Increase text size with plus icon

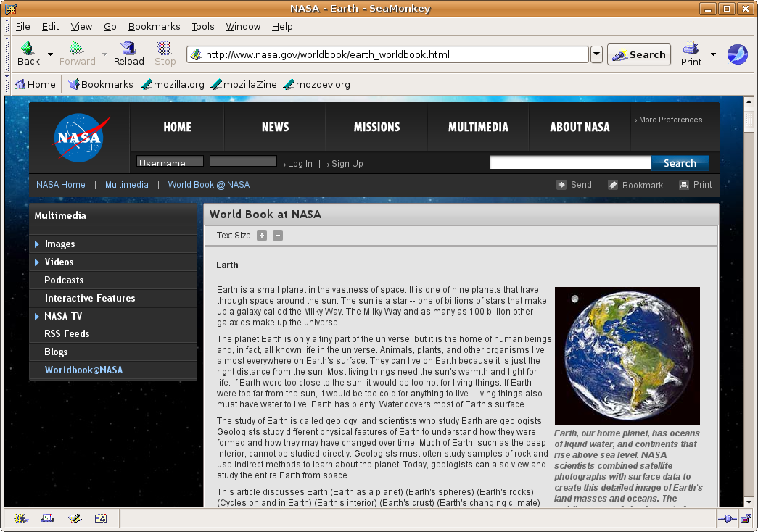click(262, 236)
